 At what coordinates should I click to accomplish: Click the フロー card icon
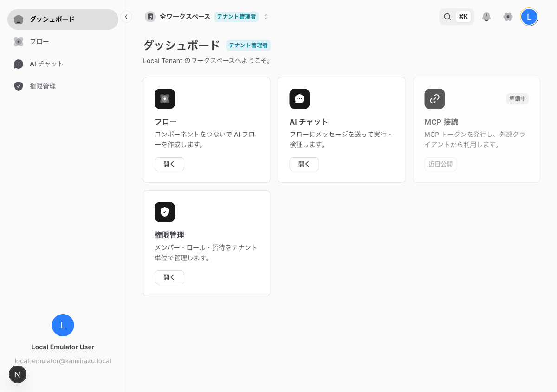click(165, 99)
